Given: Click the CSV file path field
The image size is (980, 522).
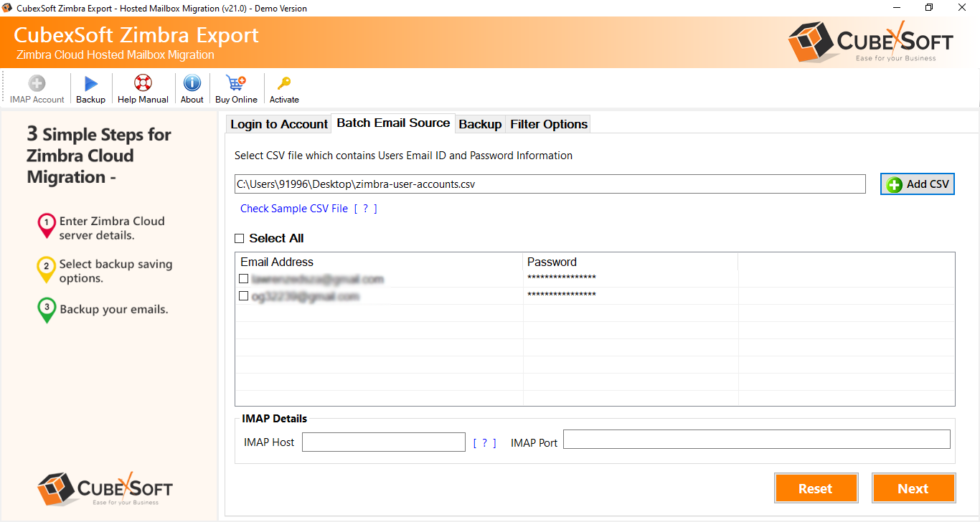Looking at the screenshot, I should 550,184.
